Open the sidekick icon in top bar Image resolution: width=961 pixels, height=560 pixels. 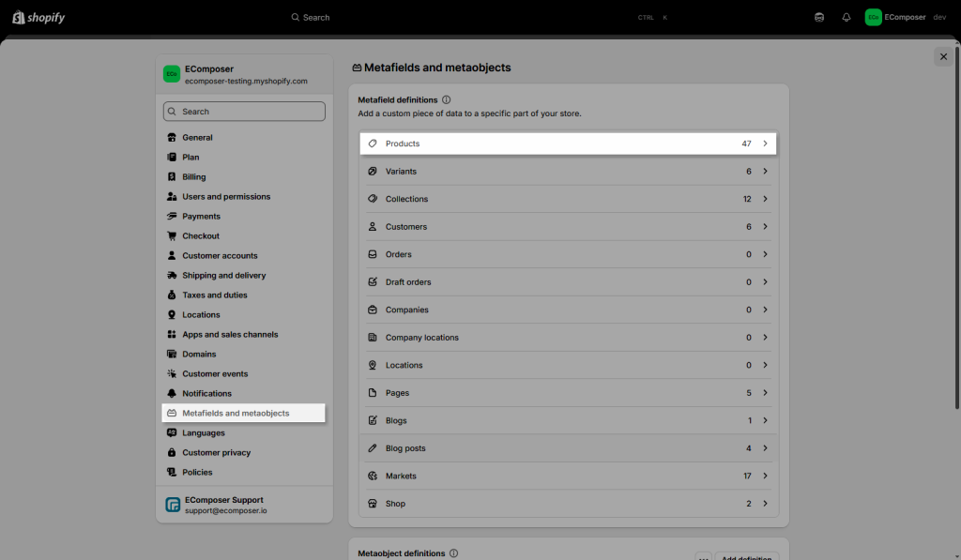point(818,17)
